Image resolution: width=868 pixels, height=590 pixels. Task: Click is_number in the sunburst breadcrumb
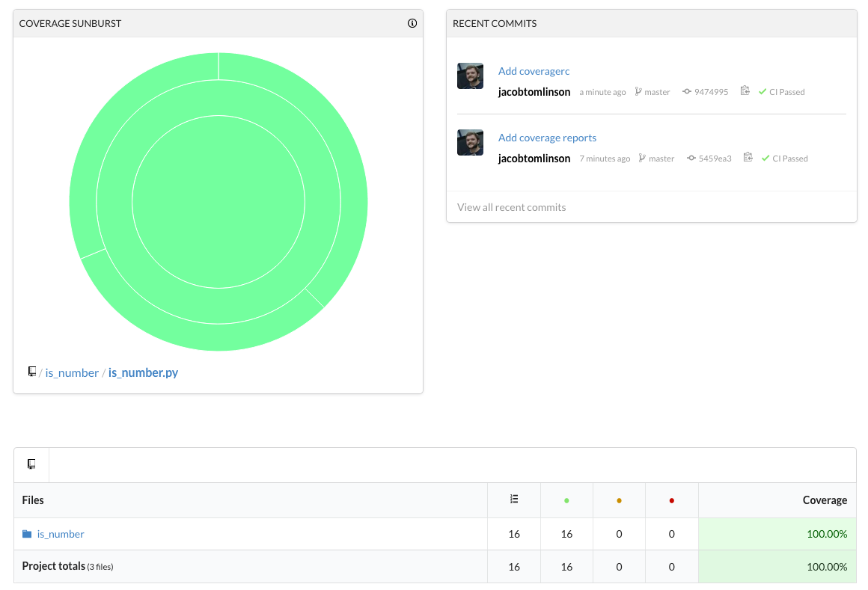(72, 372)
